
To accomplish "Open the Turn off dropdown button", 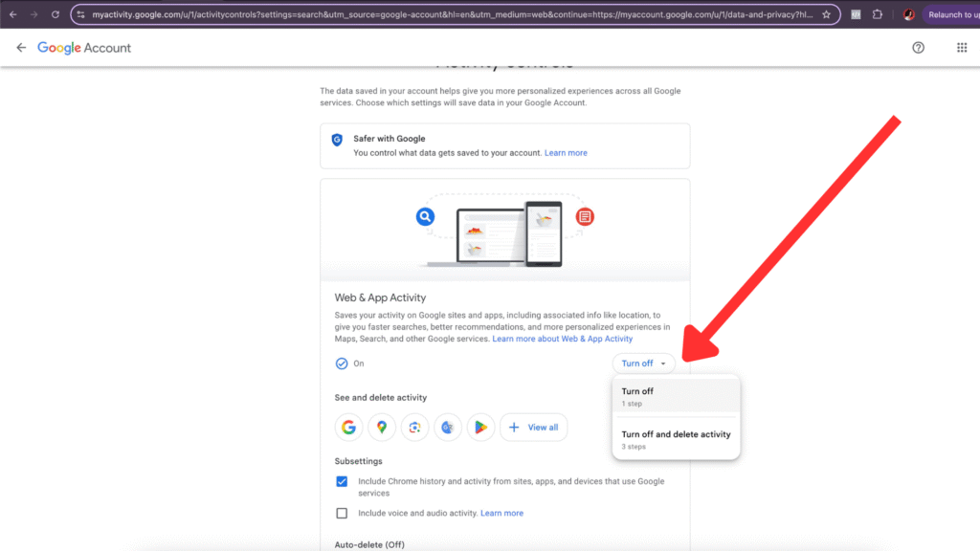I will (x=644, y=364).
